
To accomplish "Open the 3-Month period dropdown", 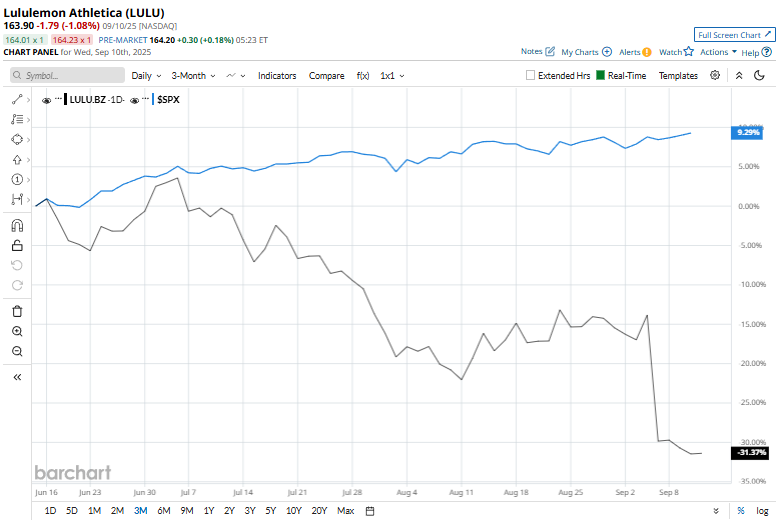I will point(194,76).
